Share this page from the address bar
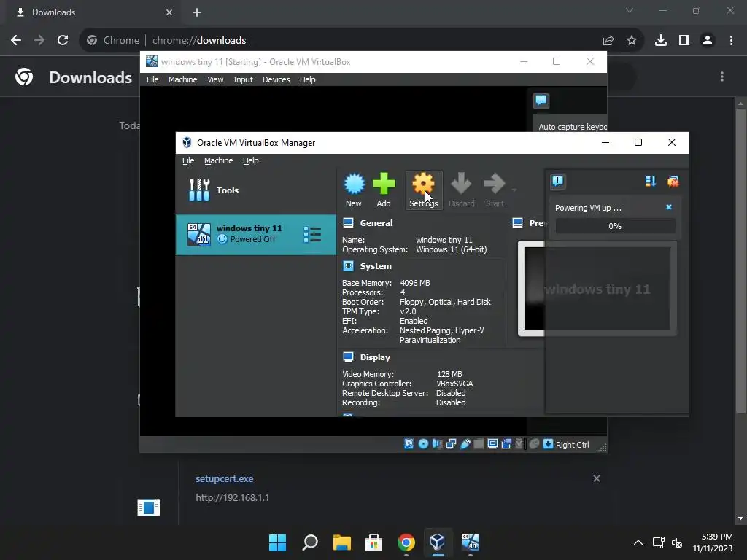747x560 pixels. (608, 41)
